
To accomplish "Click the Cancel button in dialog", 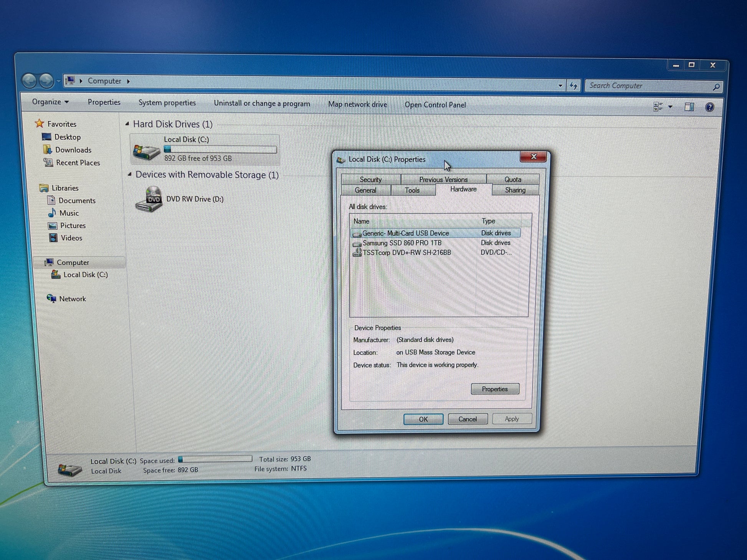I will [467, 419].
